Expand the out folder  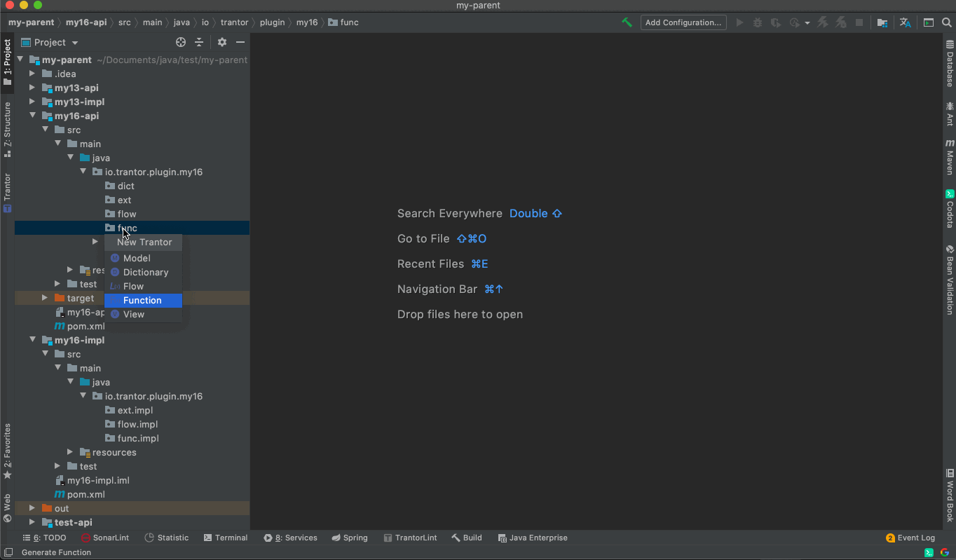coord(32,508)
